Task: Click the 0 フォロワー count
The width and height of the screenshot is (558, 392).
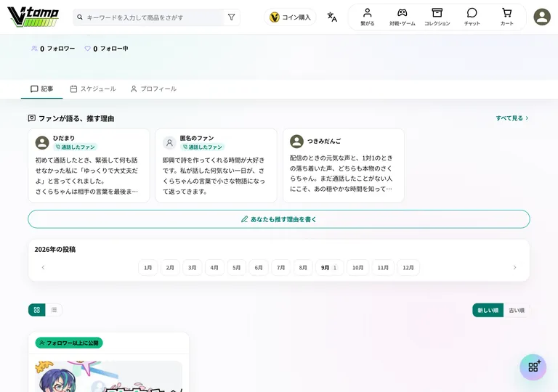Action: coord(57,49)
